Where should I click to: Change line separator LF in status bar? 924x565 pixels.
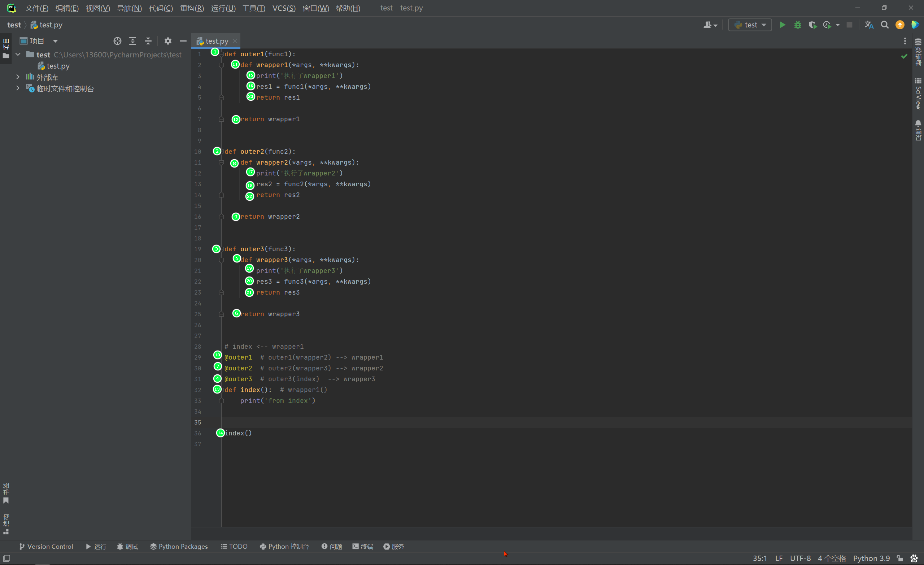pos(779,558)
